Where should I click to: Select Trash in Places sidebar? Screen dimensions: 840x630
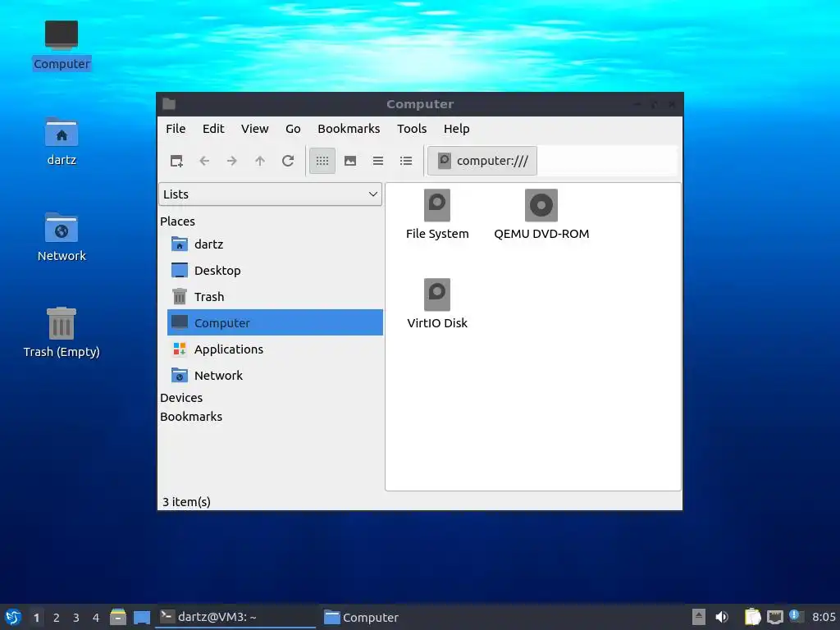(x=275, y=297)
